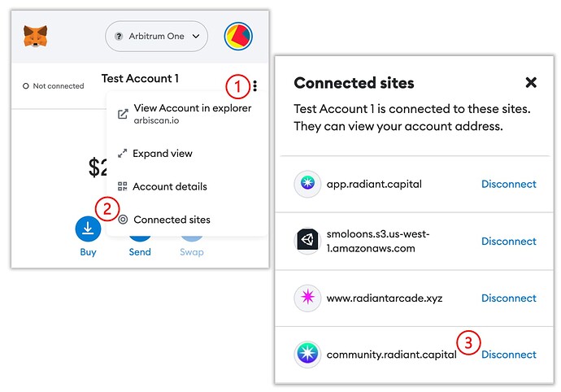Click the Send label
Screen dimensions: 561x392
pyautogui.click(x=140, y=252)
